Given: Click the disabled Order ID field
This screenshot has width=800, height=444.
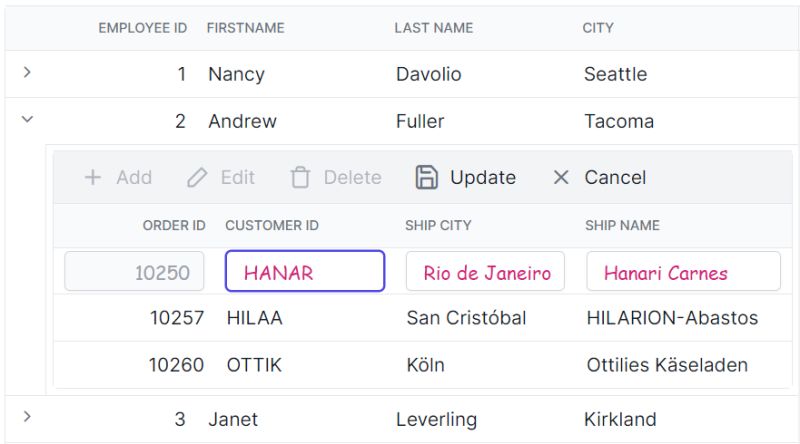Looking at the screenshot, I should [135, 272].
